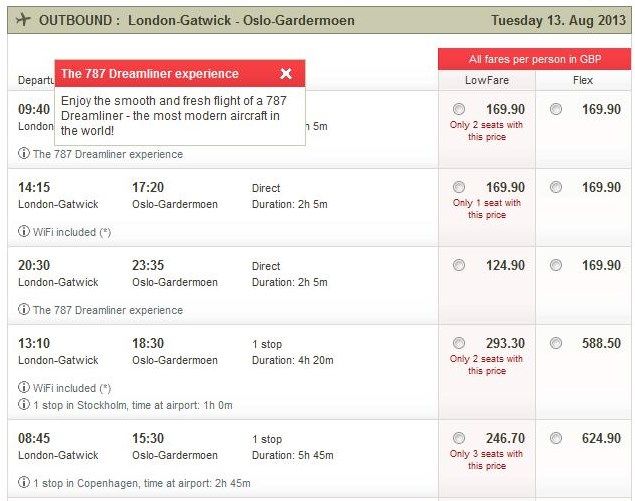Viewport: 635px width, 501px height.
Task: Click info icon for stop in Stockholm
Action: pos(24,404)
